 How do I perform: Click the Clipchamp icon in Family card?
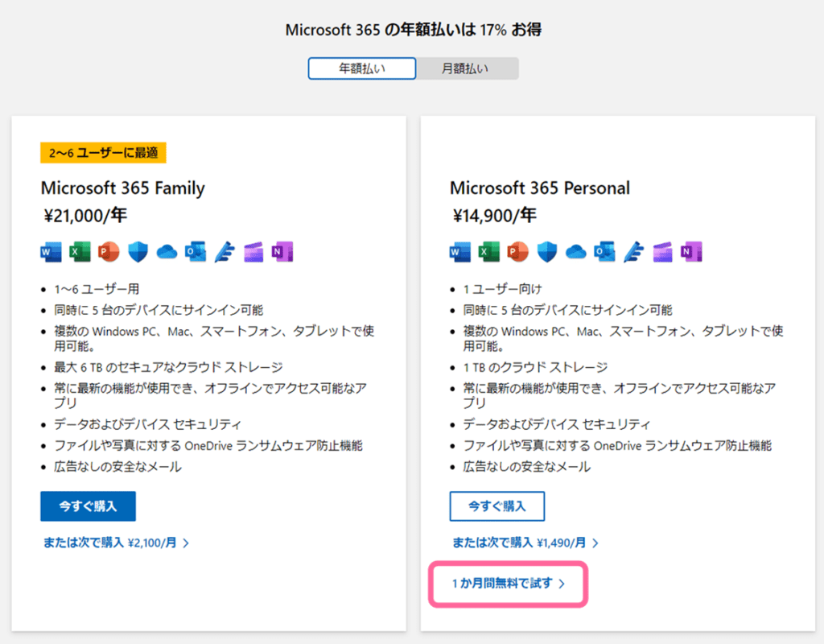[x=253, y=252]
